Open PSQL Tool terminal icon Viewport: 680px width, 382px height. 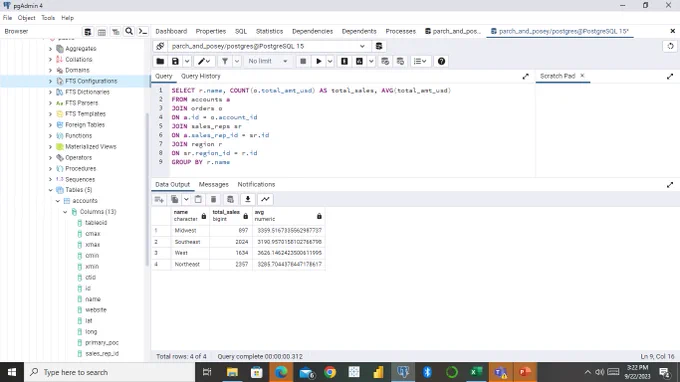[x=143, y=31]
